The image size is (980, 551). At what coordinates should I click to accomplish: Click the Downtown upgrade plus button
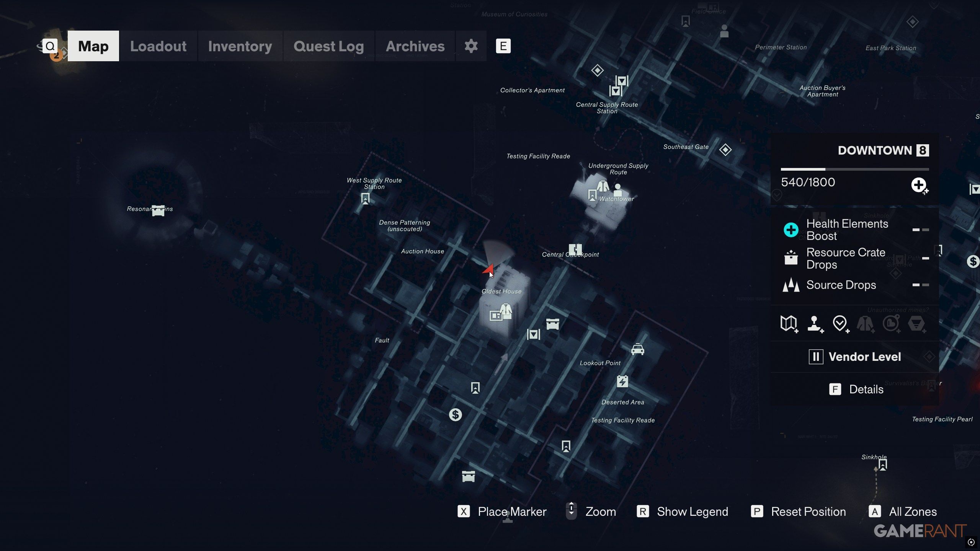[x=919, y=185]
